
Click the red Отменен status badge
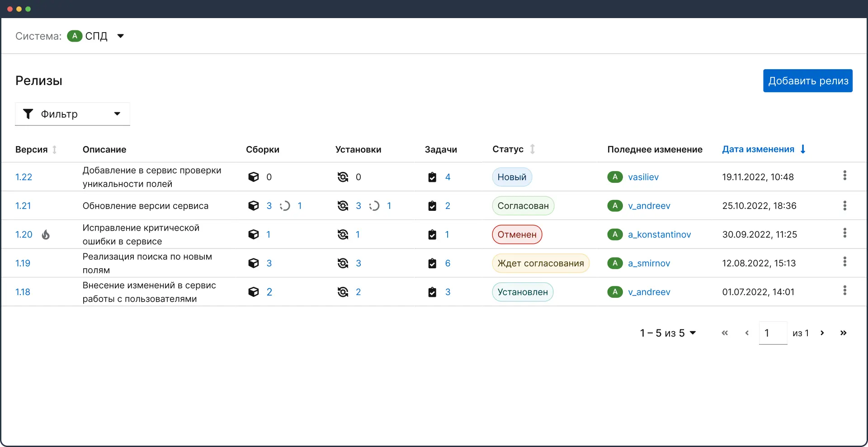coord(517,234)
